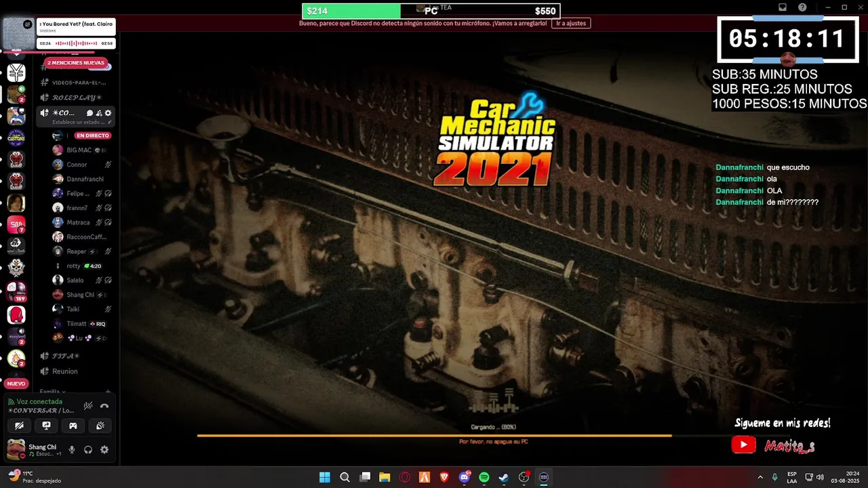Image resolution: width=868 pixels, height=488 pixels.
Task: Click 'Ir a ajustes' in Discord banner
Action: (x=571, y=23)
